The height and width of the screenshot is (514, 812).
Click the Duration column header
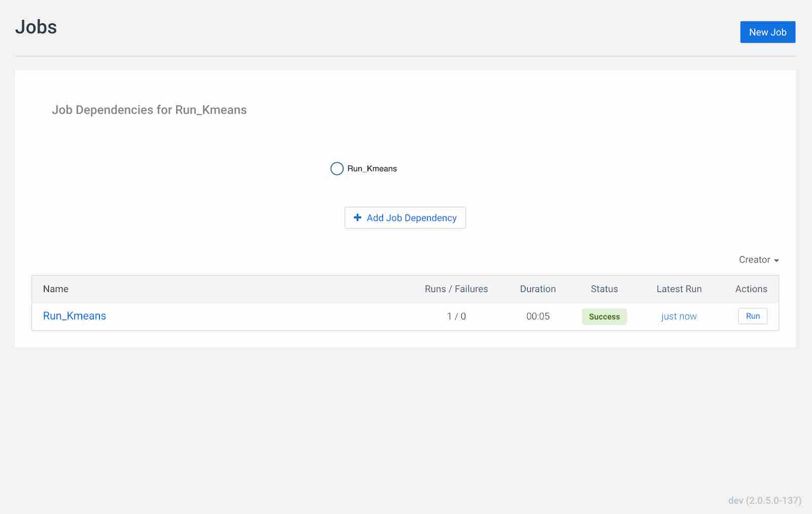click(538, 289)
